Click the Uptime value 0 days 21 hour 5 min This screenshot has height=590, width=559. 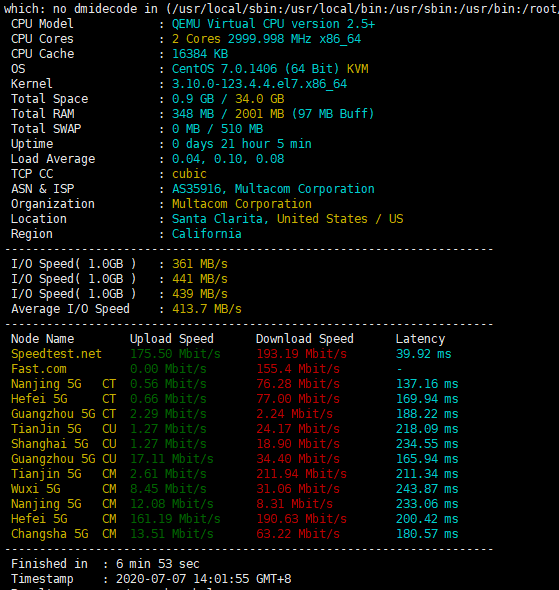[242, 144]
